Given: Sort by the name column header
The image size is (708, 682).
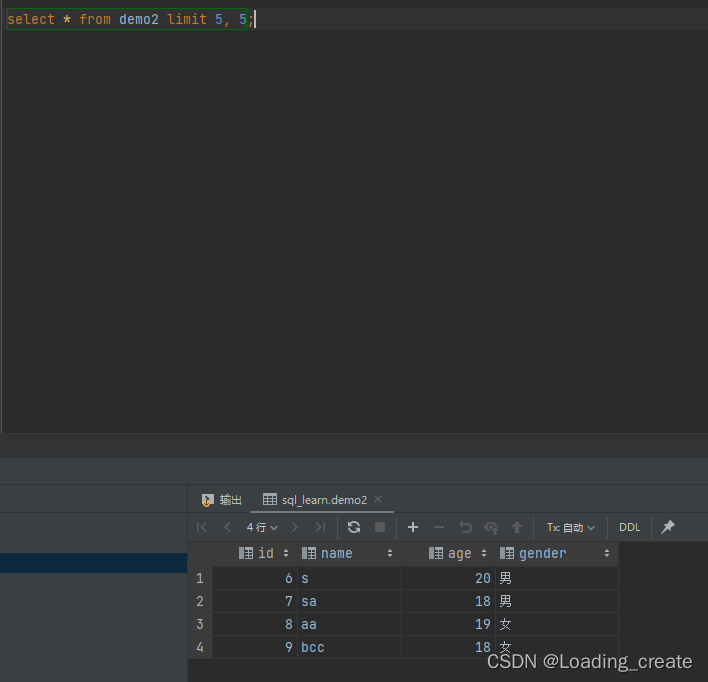Looking at the screenshot, I should pos(349,553).
